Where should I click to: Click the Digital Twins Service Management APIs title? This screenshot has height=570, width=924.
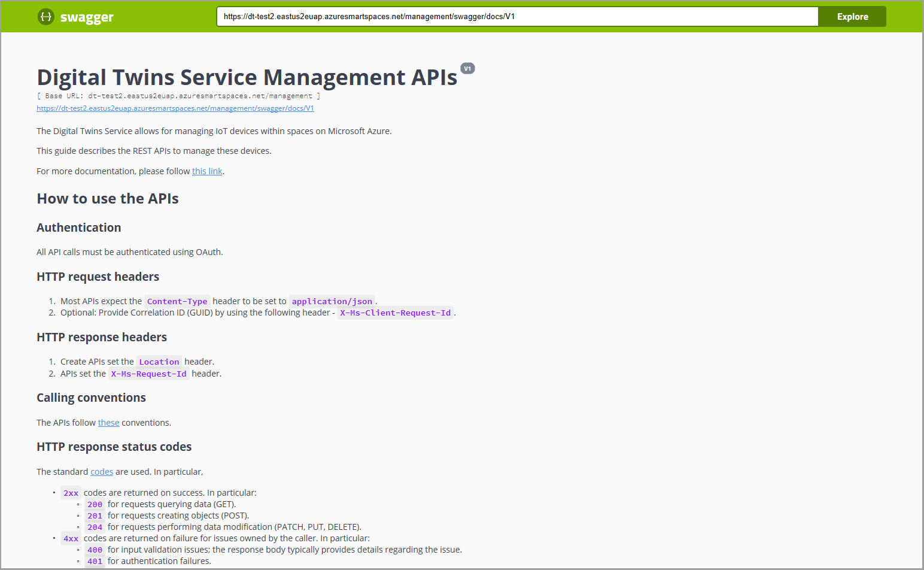(247, 77)
